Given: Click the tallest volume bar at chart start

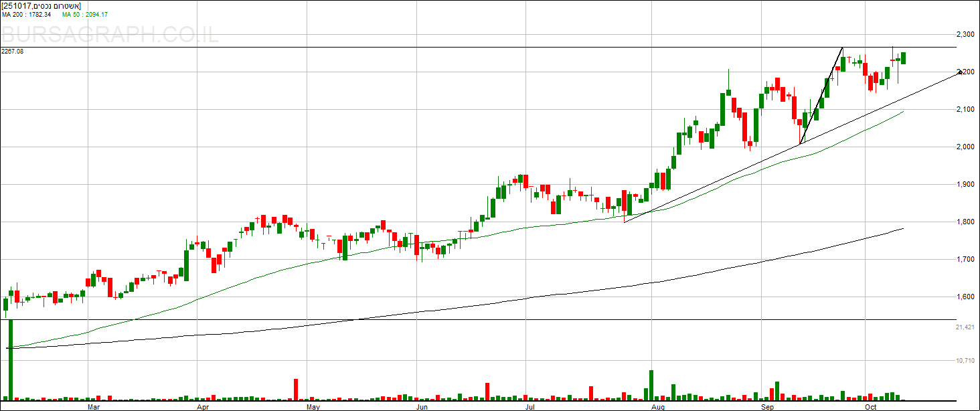Looking at the screenshot, I should click(11, 360).
